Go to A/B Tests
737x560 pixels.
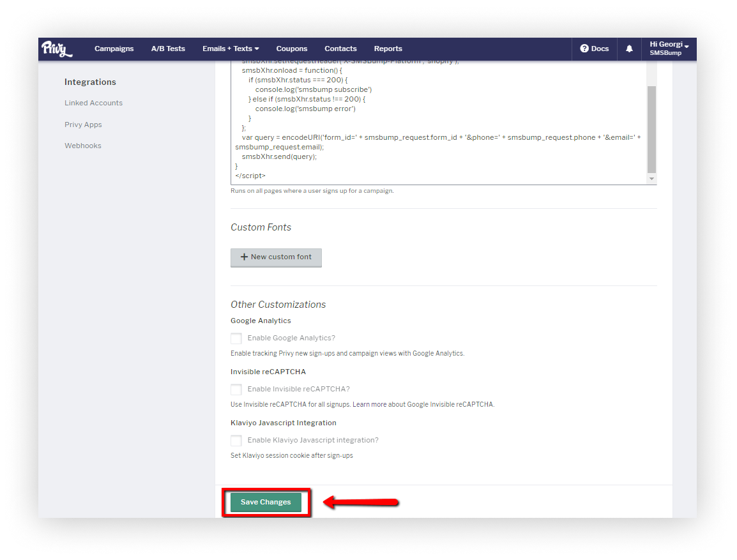click(168, 49)
